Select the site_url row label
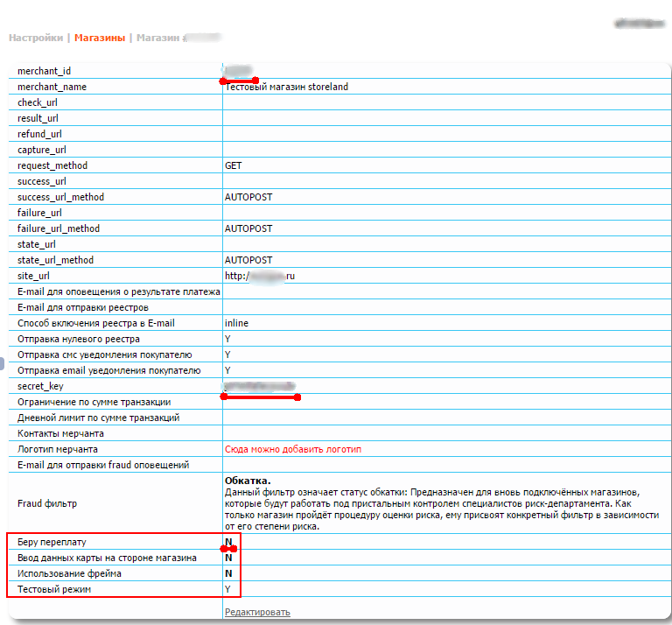 33,276
